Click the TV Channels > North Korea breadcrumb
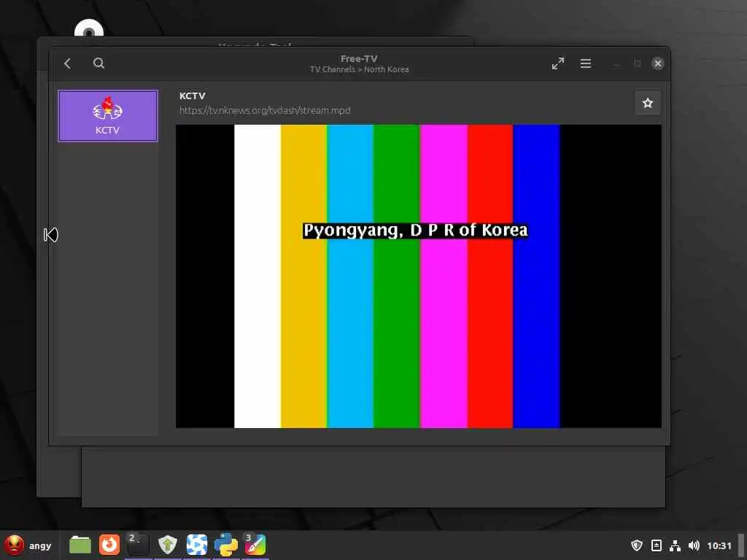The width and height of the screenshot is (747, 560). 359,69
